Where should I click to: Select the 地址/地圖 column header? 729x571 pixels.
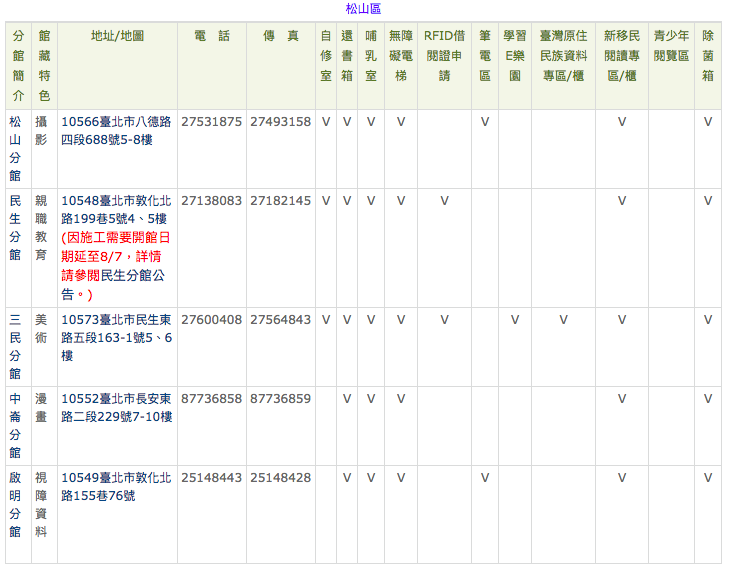click(117, 36)
